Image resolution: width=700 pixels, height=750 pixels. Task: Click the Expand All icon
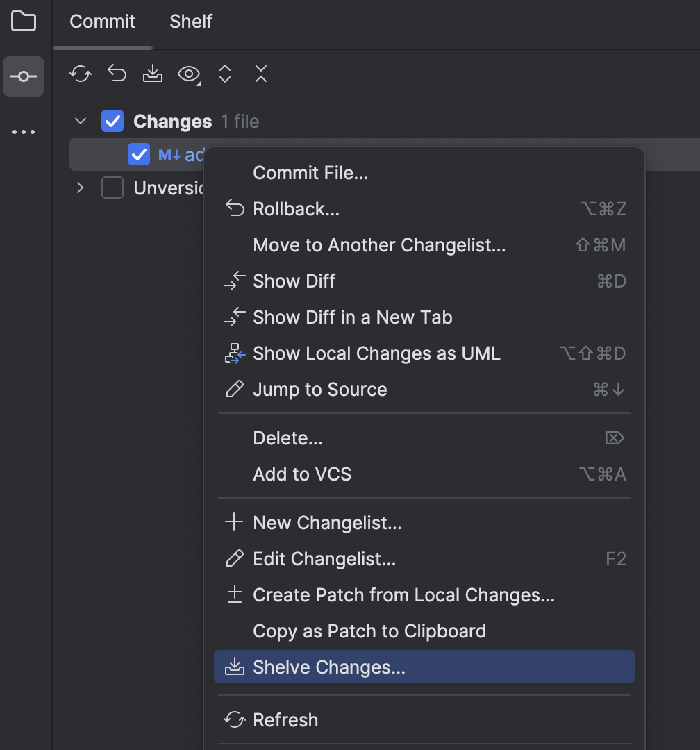pos(224,74)
